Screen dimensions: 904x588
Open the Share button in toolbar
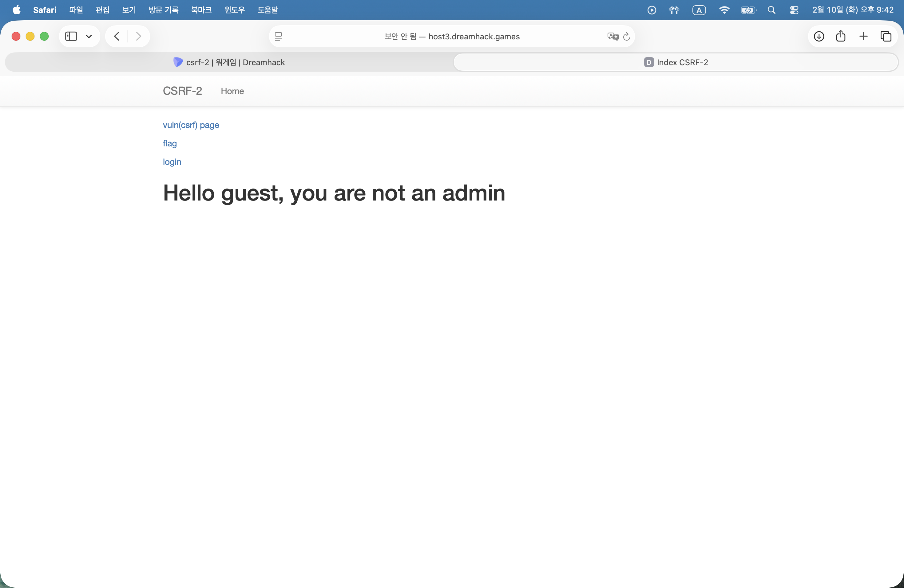(841, 37)
